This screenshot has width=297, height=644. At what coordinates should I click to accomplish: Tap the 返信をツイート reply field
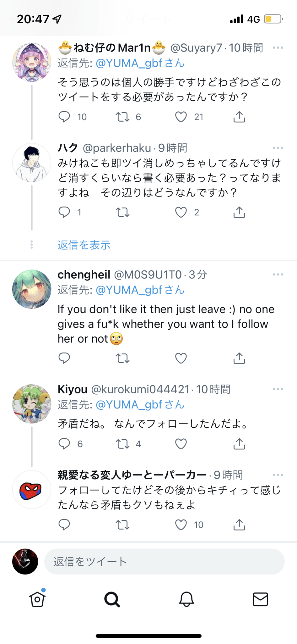pos(164,562)
